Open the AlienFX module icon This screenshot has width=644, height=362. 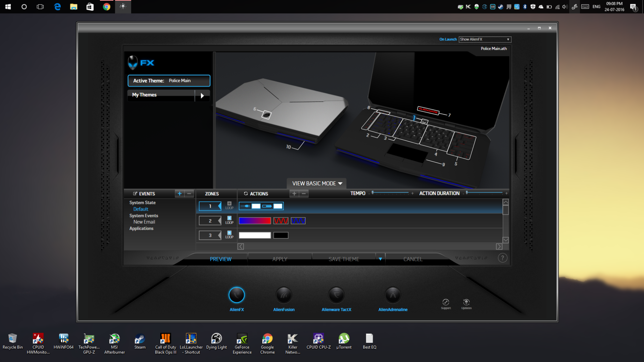click(x=236, y=295)
